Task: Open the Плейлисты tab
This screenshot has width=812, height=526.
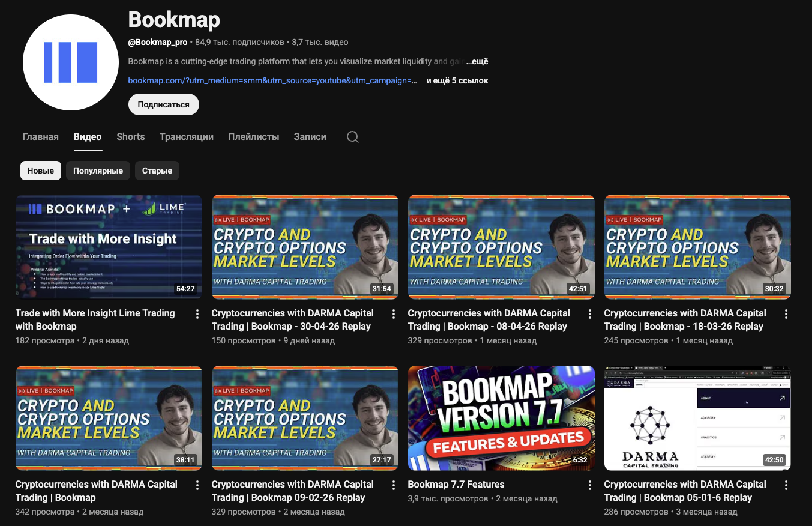Action: pyautogui.click(x=254, y=136)
